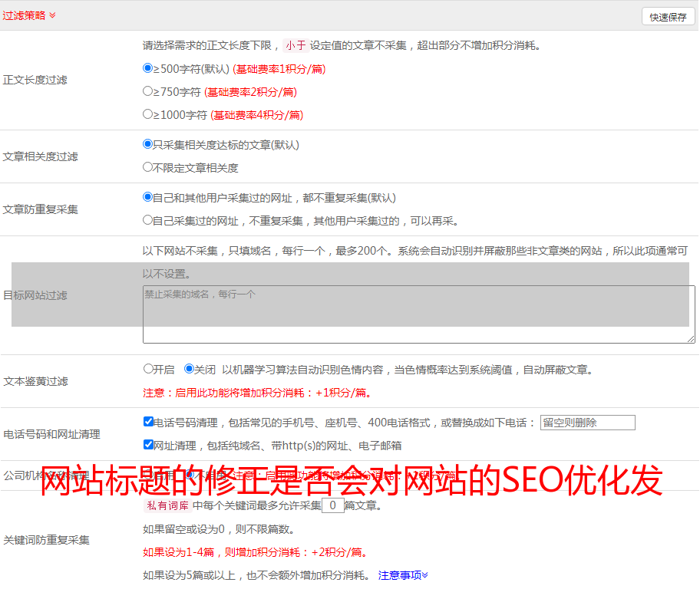The width and height of the screenshot is (700, 589).
Task: Click the 如果留空或设为0，则不限篇数 hint
Action: click(219, 529)
